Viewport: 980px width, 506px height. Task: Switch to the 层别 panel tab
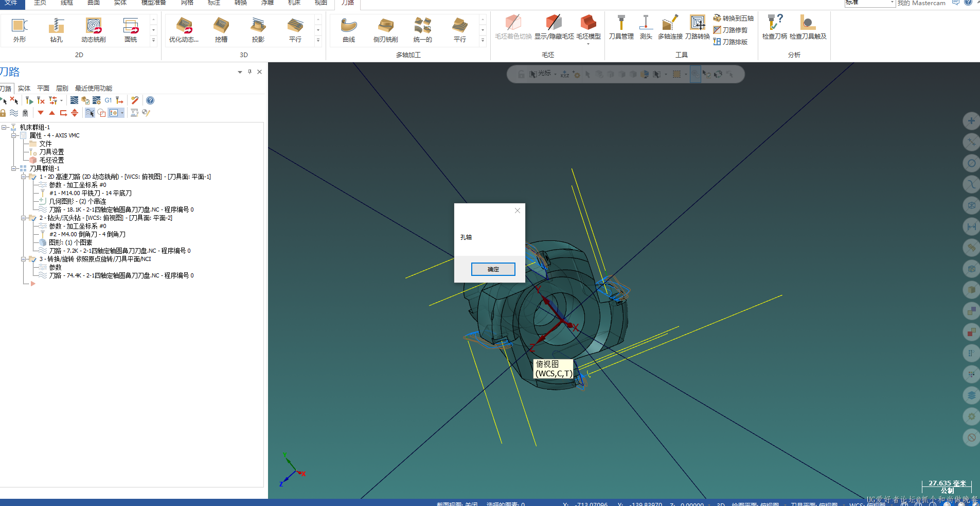(62, 89)
